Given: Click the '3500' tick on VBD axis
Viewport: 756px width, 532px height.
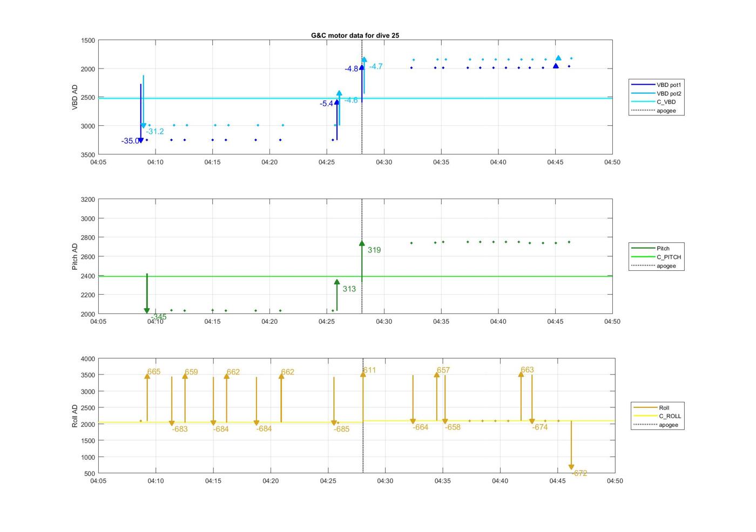Looking at the screenshot, I should coord(87,155).
